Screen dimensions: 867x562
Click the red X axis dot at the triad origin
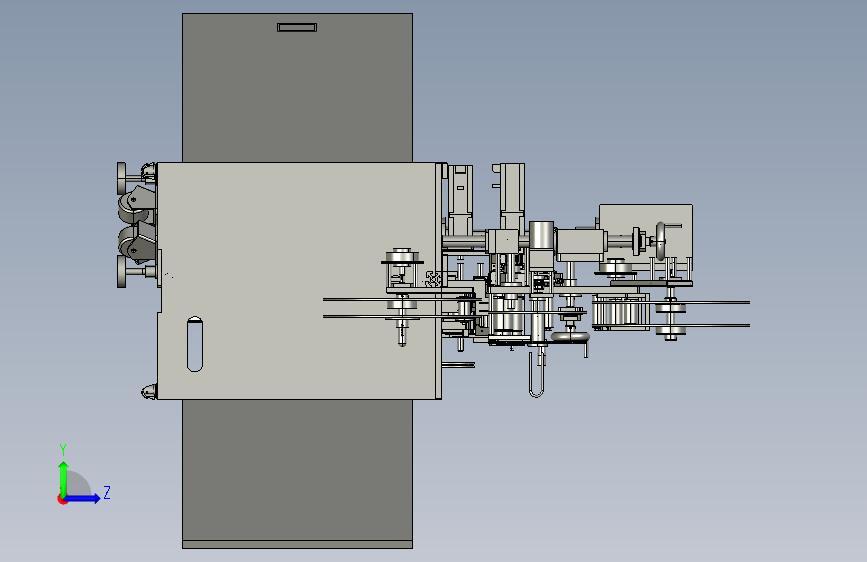(x=62, y=499)
